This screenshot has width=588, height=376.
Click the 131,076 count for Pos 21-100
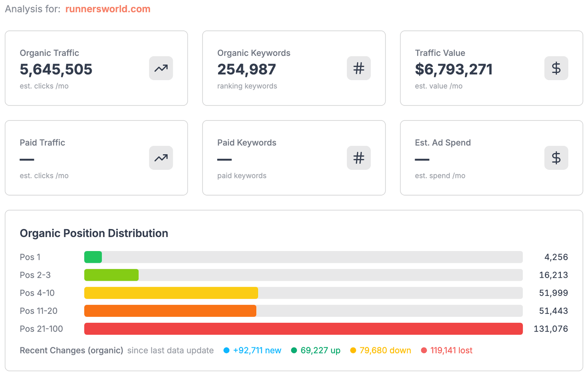pyautogui.click(x=551, y=329)
